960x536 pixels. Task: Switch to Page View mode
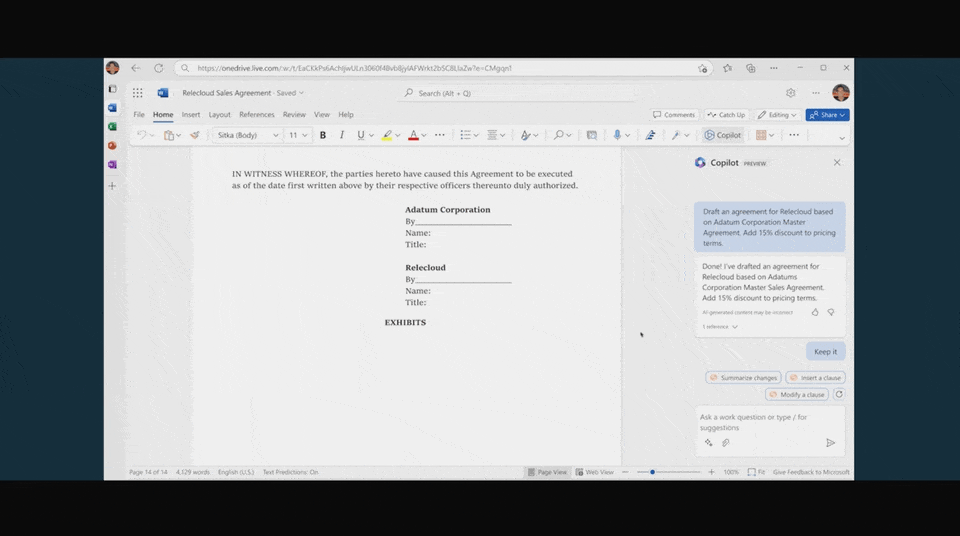click(x=547, y=472)
